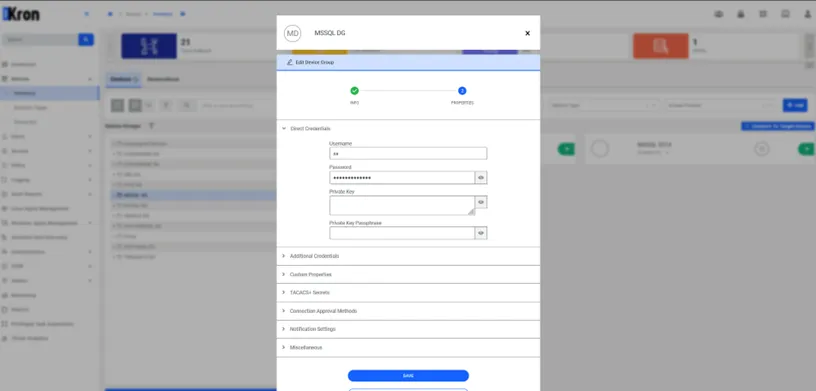Image resolution: width=816 pixels, height=391 pixels.
Task: Close the MSSQL DG dialog
Action: [x=527, y=33]
